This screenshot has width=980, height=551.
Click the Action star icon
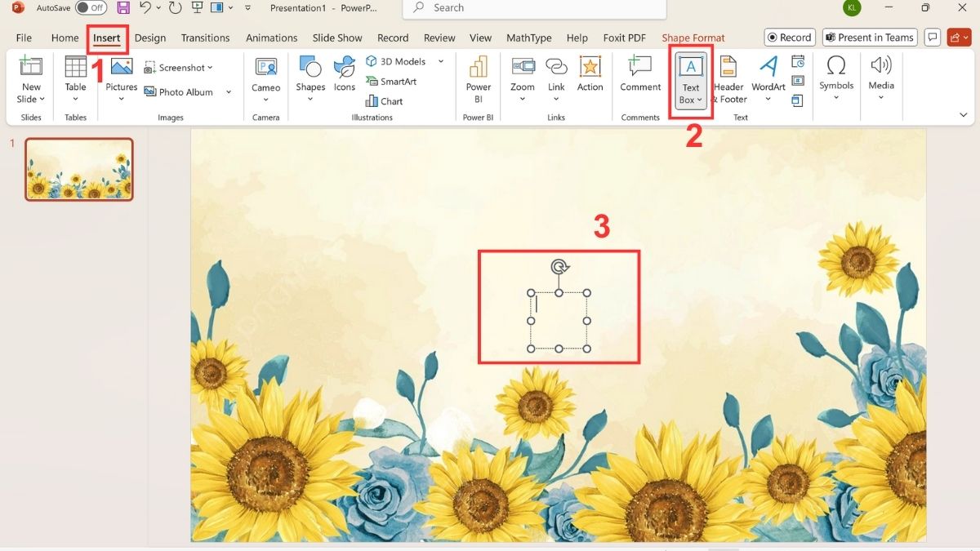point(590,67)
